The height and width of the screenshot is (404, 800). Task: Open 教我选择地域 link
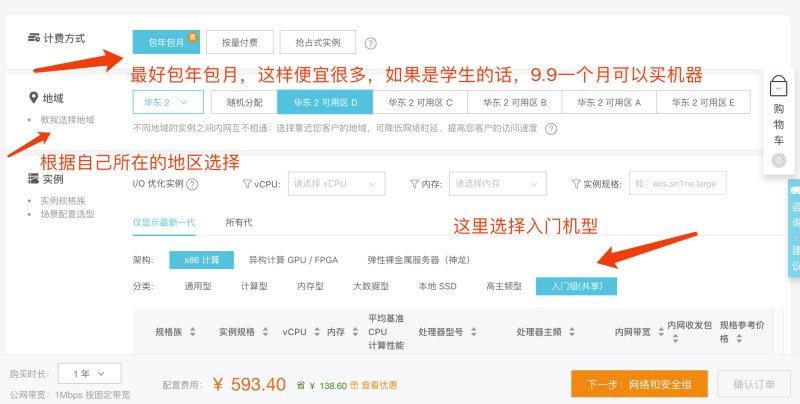[67, 120]
